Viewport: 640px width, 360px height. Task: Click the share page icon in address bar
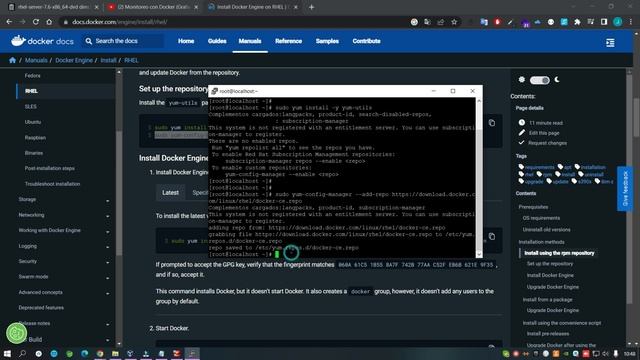[441, 22]
